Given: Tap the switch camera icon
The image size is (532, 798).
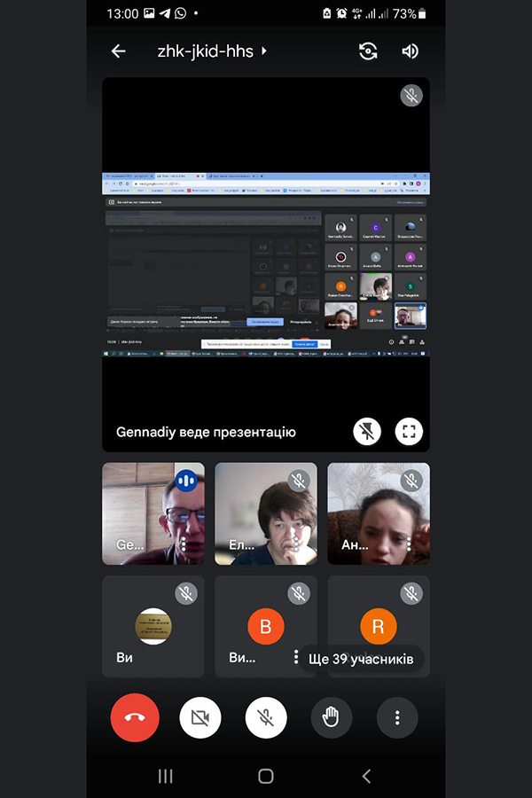Looking at the screenshot, I should point(368,51).
